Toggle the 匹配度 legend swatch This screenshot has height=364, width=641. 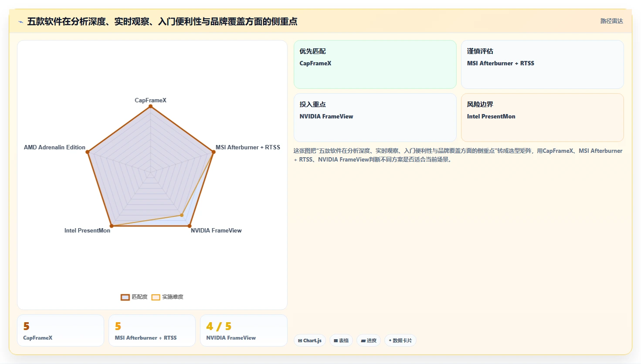point(125,297)
